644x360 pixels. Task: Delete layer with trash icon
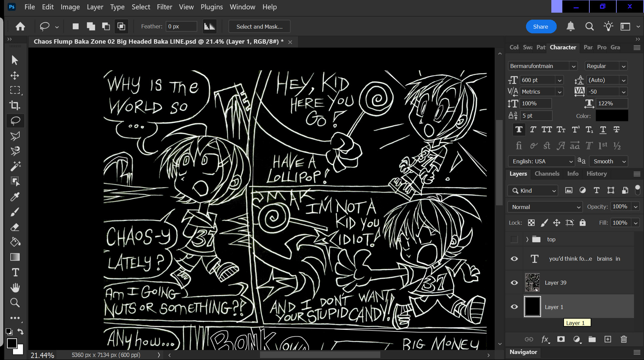coord(624,339)
